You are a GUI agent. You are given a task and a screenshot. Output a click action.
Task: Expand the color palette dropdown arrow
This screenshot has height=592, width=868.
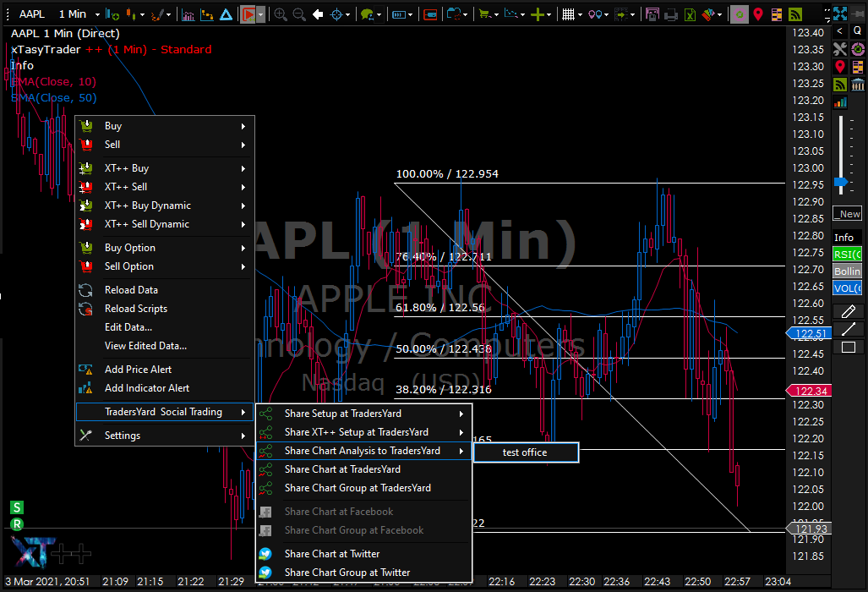coord(719,15)
